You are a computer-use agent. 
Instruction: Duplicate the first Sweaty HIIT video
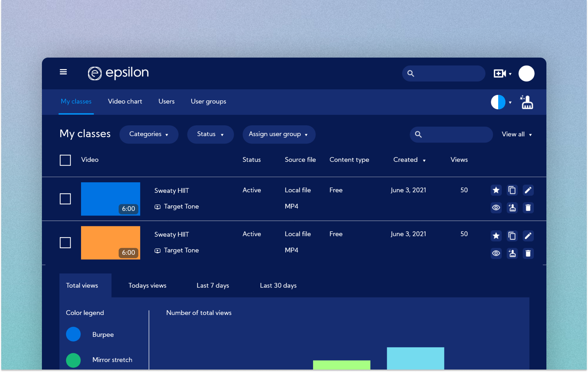point(512,190)
